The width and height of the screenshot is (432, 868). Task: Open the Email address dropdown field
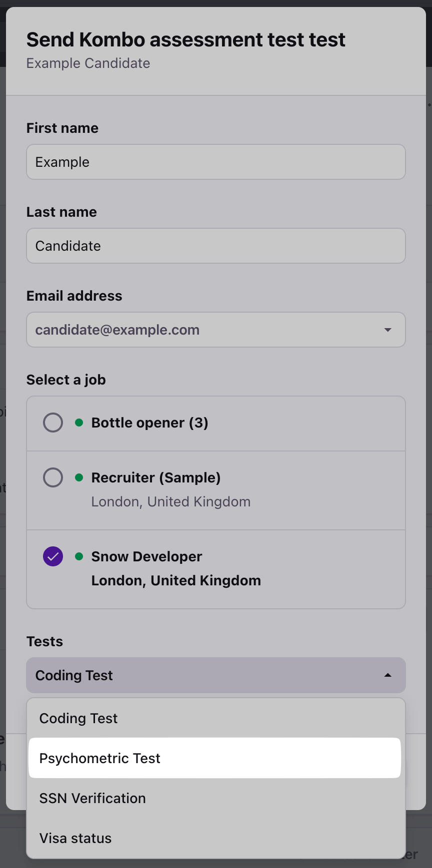pos(205,330)
